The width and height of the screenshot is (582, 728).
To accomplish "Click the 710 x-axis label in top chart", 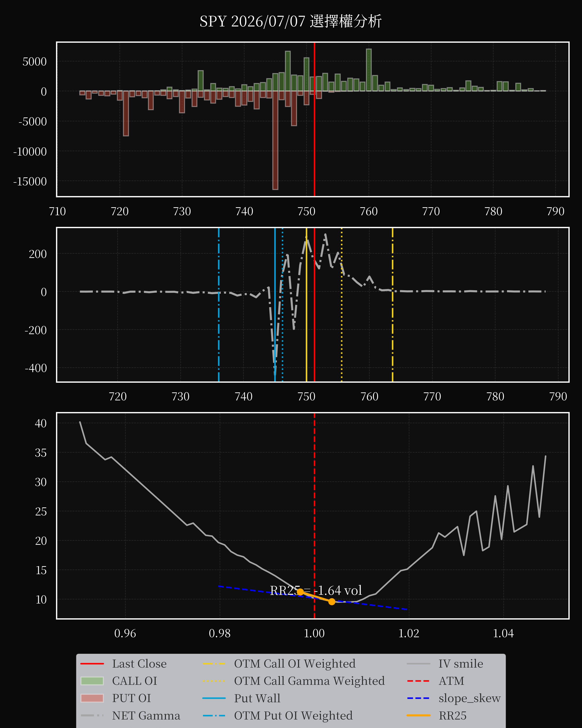I will [x=57, y=211].
